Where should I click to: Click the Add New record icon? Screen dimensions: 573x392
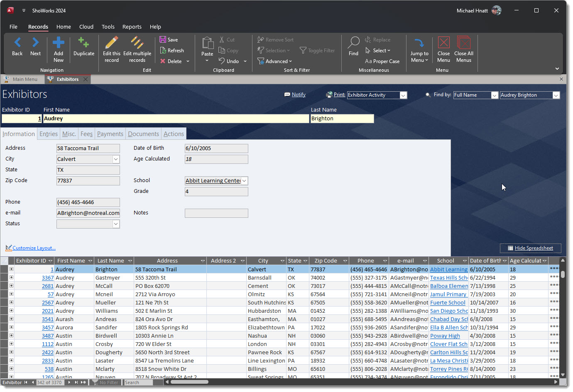pyautogui.click(x=59, y=43)
